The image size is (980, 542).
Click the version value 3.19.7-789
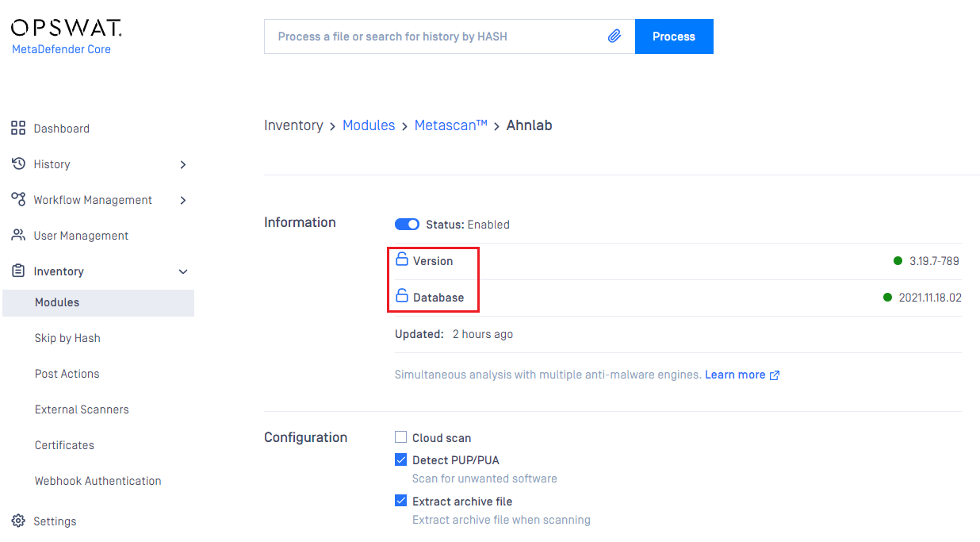point(934,260)
